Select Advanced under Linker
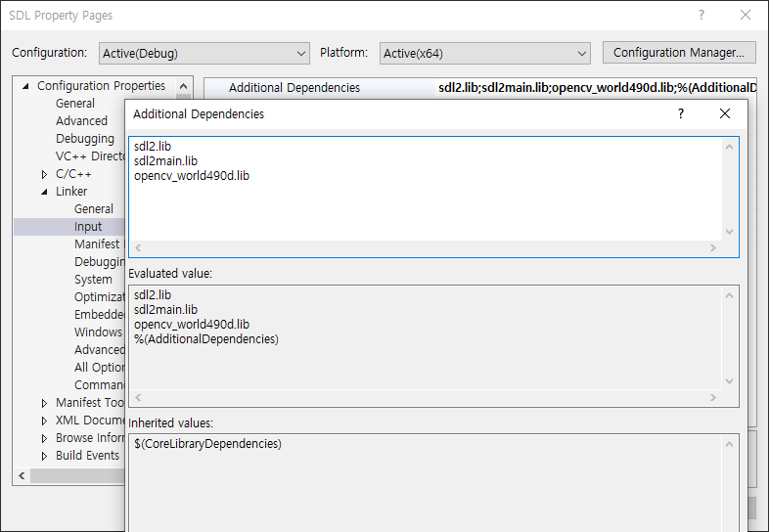Screen dimensions: 769x532 tap(100, 349)
